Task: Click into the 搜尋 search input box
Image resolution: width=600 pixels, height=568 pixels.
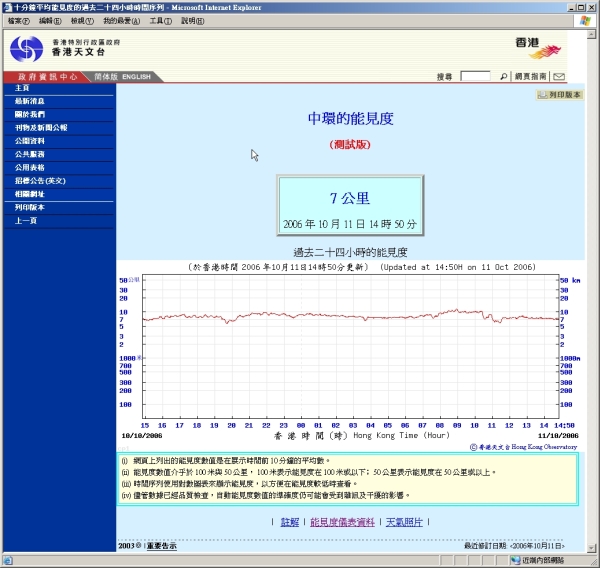Action: click(x=475, y=76)
